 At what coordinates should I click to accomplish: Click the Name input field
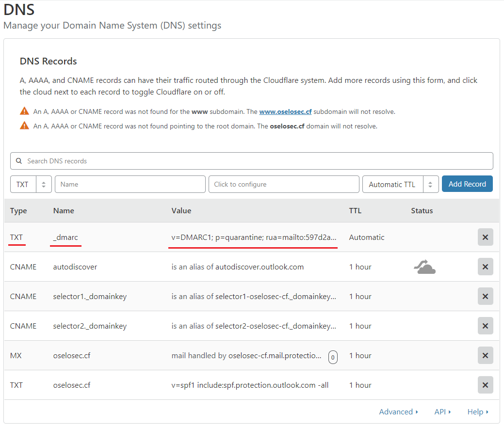130,184
